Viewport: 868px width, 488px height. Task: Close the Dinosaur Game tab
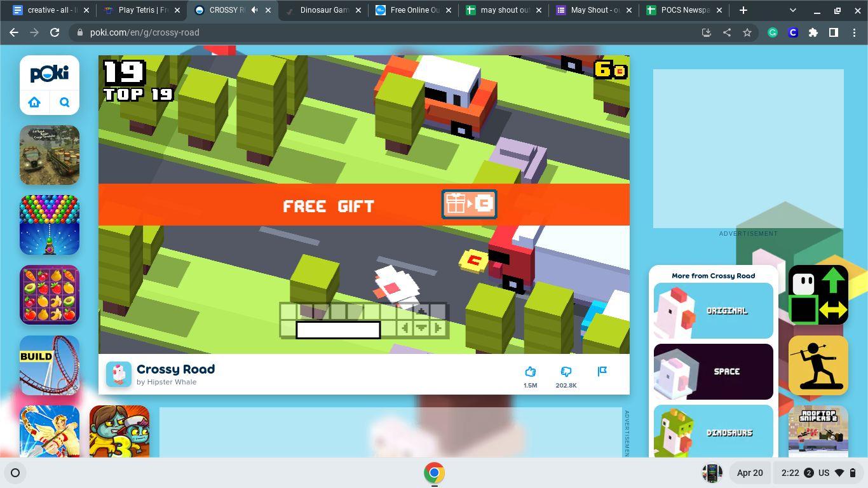[359, 10]
